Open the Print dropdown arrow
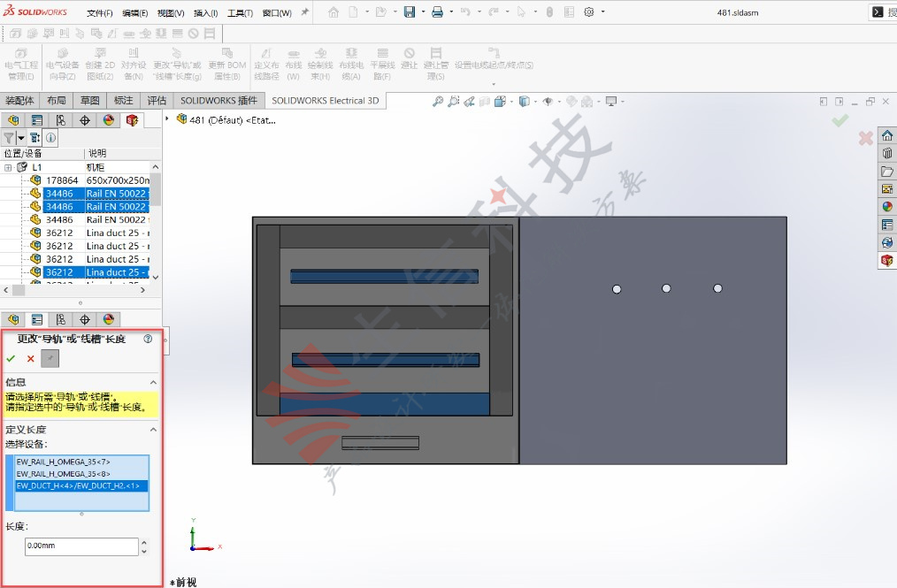The width and height of the screenshot is (897, 588). click(451, 12)
